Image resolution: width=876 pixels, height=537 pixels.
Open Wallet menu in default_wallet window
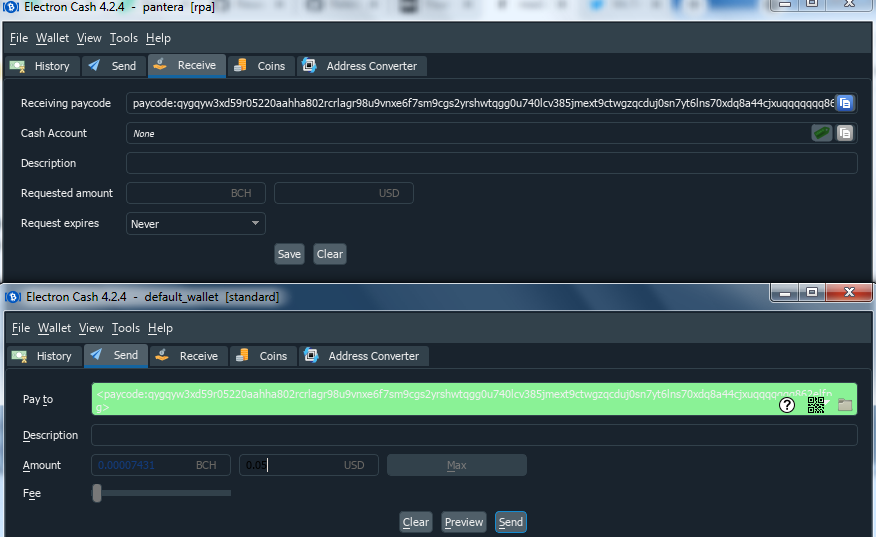coord(55,328)
